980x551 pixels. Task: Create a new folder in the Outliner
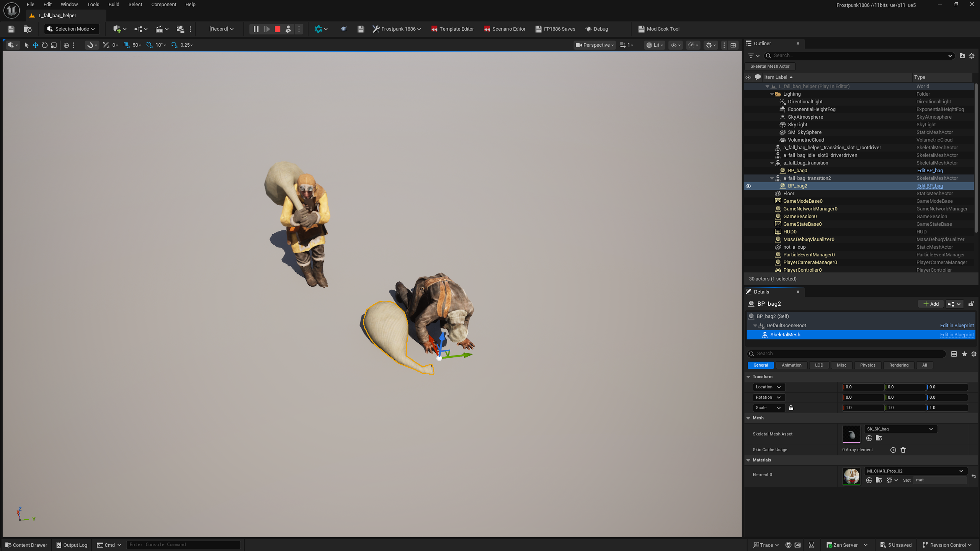(962, 56)
